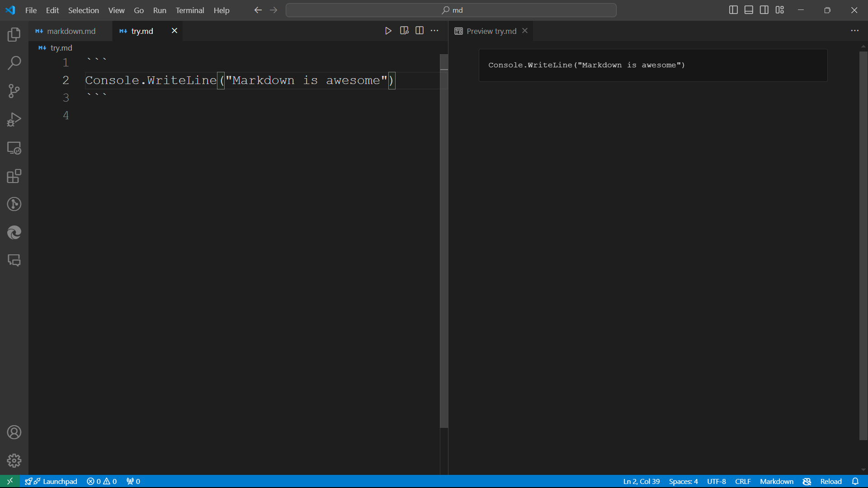
Task: Open the Edit menu
Action: (x=52, y=10)
